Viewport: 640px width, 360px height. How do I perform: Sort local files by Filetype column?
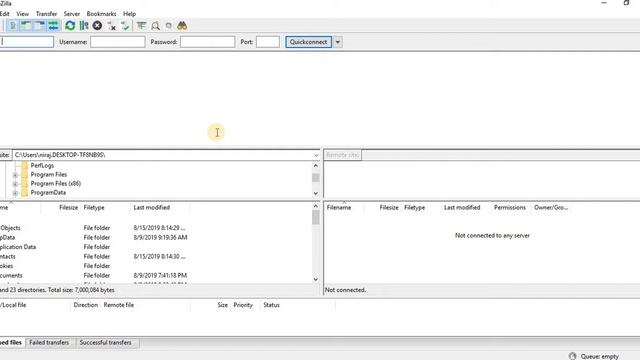coord(94,208)
